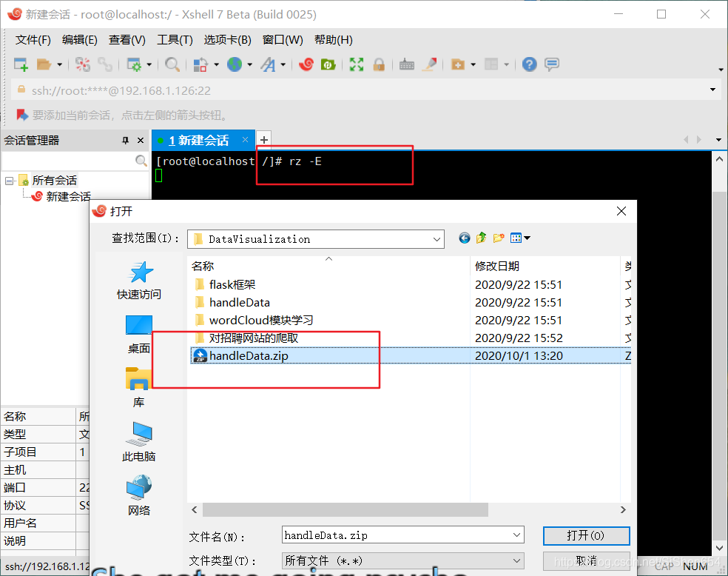Click the up one level folder icon
This screenshot has width=728, height=576.
(482, 238)
